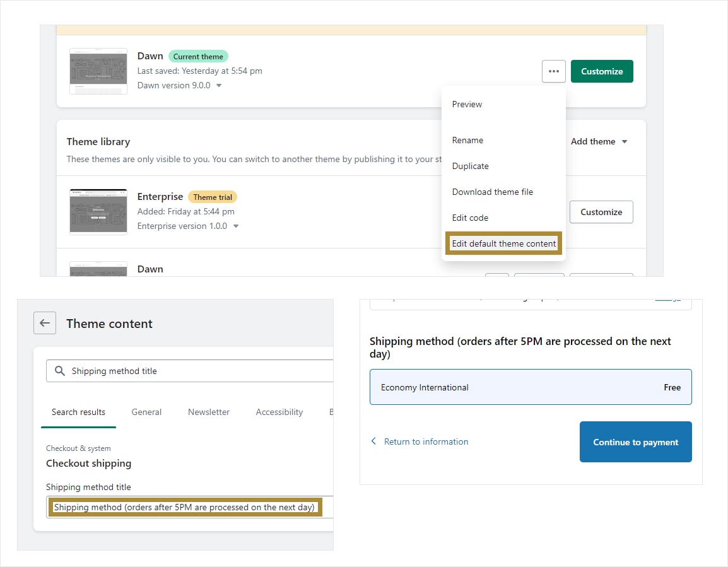The height and width of the screenshot is (567, 728).
Task: Open the Accessibility tab
Action: tap(279, 412)
